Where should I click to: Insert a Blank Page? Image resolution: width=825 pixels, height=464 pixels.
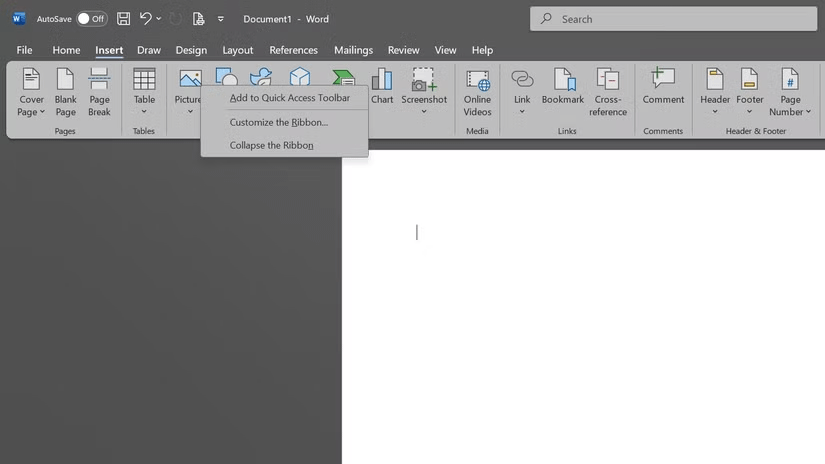coord(65,92)
